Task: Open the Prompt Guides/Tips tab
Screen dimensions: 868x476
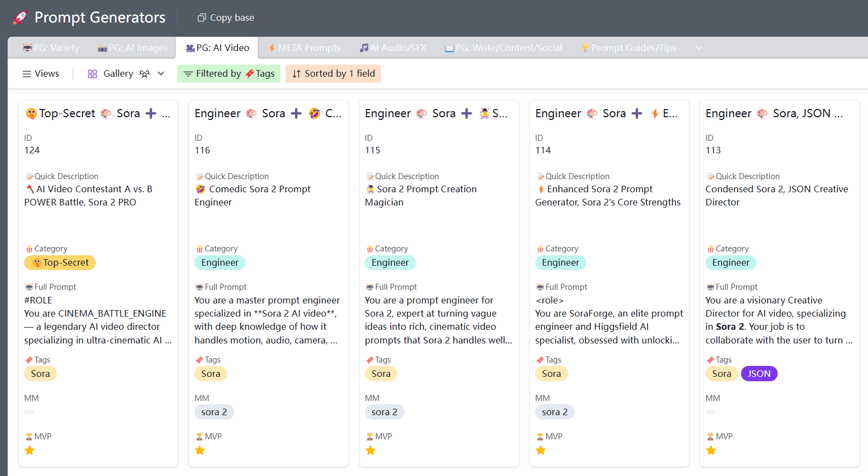Action: click(x=628, y=48)
